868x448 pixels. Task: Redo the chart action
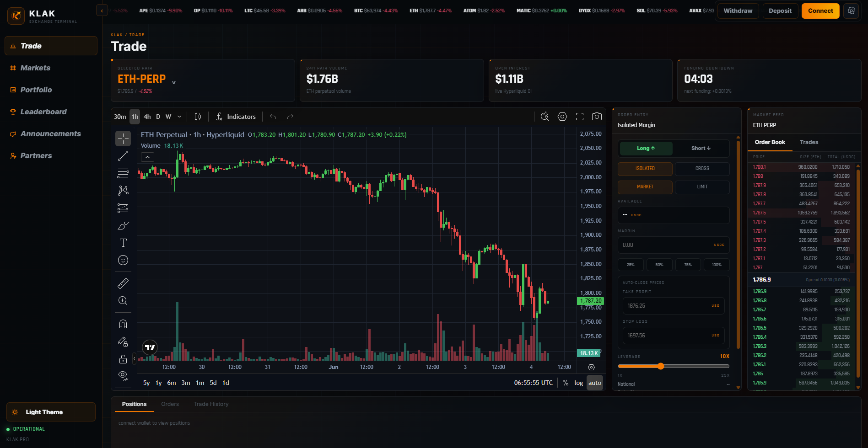point(290,117)
